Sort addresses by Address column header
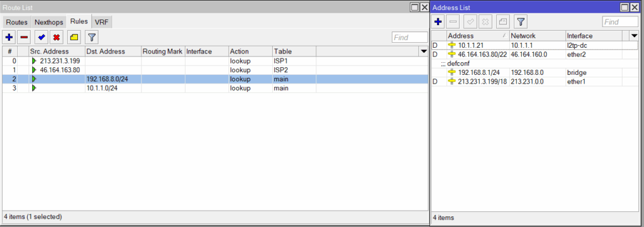This screenshot has width=644, height=227. 478,36
